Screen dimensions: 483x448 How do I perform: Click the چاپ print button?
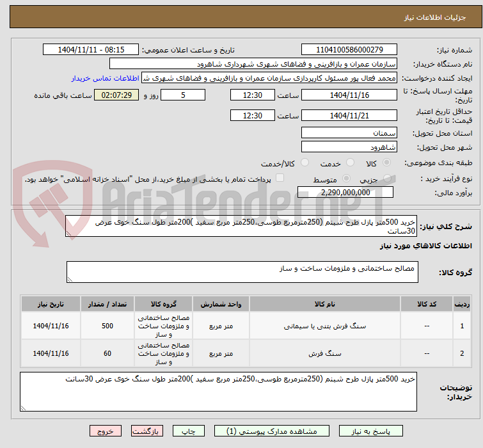[x=189, y=431]
